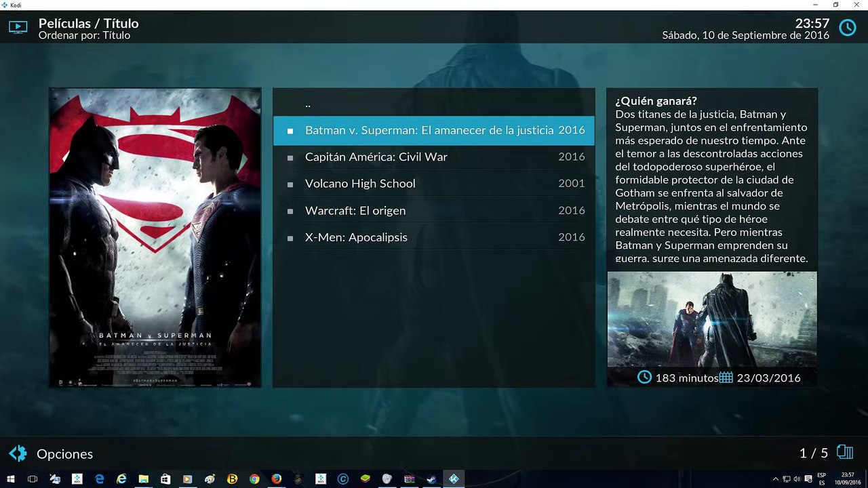Viewport: 868px width, 488px height.
Task: Click 'Sábado, 10 de Septiembre de 2016'
Action: pos(746,35)
